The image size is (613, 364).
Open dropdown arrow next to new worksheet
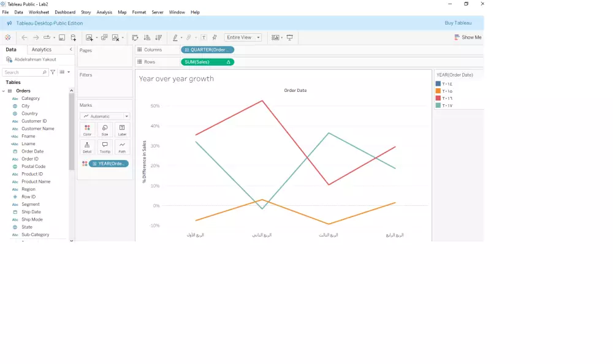[97, 38]
